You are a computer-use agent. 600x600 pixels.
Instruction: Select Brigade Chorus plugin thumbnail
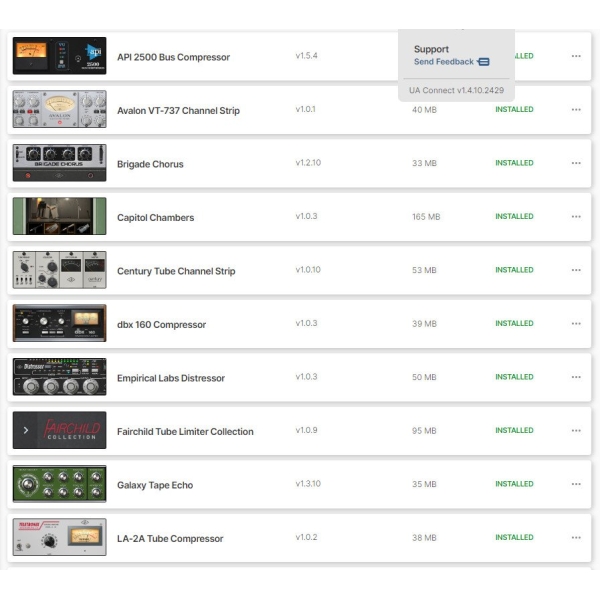point(59,163)
